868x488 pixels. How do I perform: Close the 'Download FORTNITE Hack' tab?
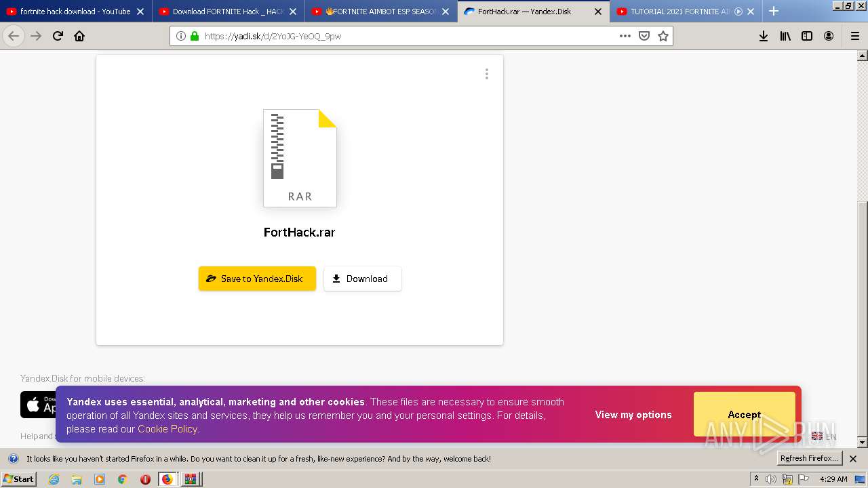tap(293, 12)
